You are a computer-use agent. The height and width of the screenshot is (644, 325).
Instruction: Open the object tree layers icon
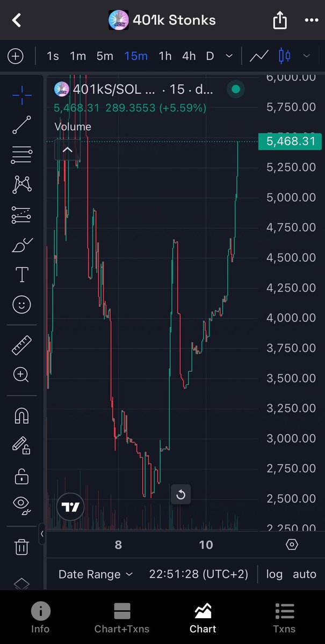tap(21, 583)
